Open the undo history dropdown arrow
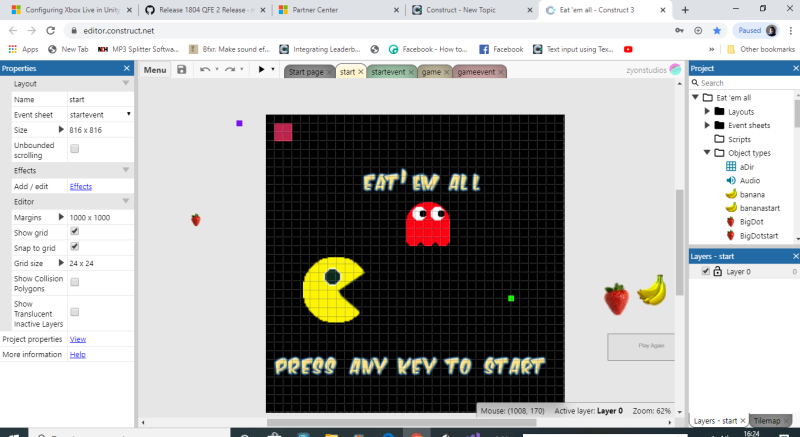This screenshot has height=437, width=800. pyautogui.click(x=217, y=70)
